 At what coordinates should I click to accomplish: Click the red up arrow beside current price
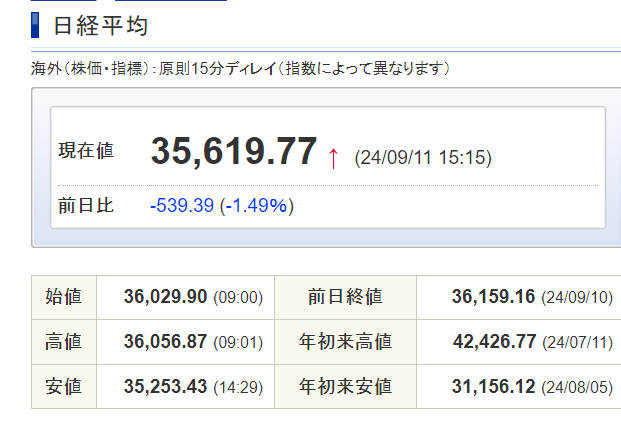click(x=334, y=158)
